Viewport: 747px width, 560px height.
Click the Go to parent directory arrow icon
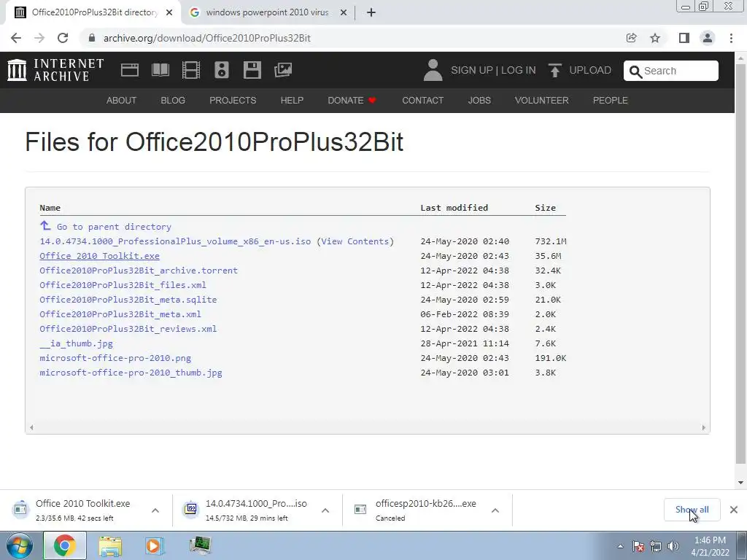[x=45, y=225]
